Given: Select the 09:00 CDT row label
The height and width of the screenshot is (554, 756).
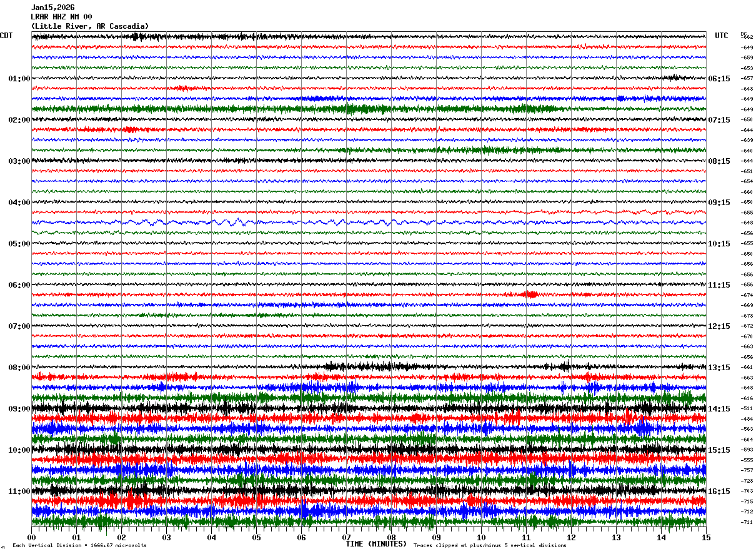Looking at the screenshot, I should coord(19,409).
